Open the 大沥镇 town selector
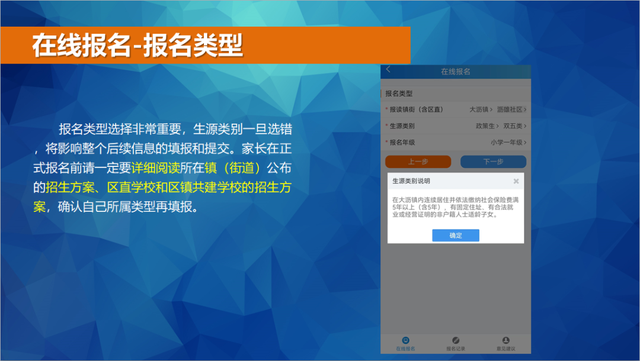The image size is (640, 361). 481,109
